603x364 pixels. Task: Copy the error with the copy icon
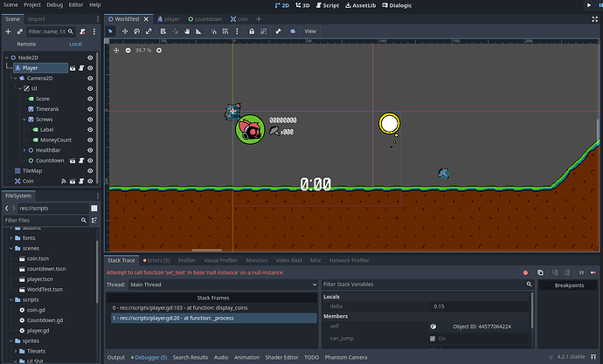pos(540,272)
